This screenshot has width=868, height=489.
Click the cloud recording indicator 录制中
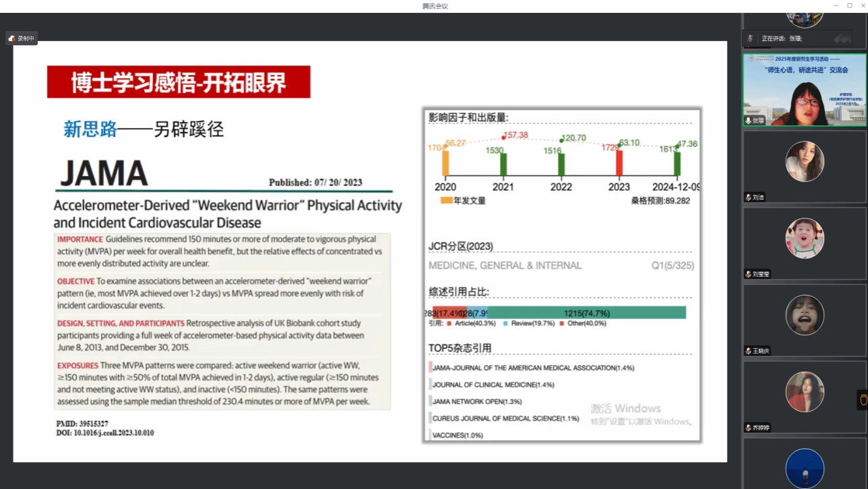pos(21,38)
